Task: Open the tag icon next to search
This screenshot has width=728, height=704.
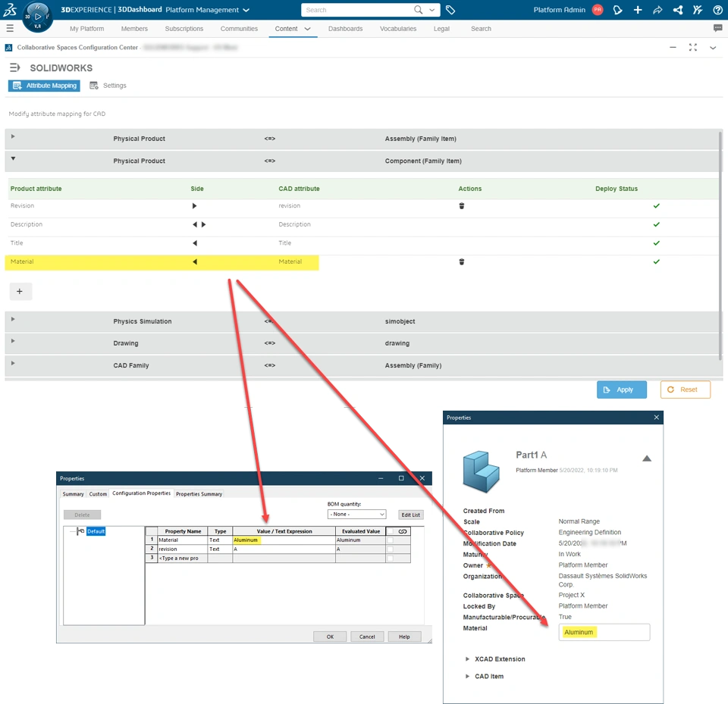Action: tap(450, 10)
